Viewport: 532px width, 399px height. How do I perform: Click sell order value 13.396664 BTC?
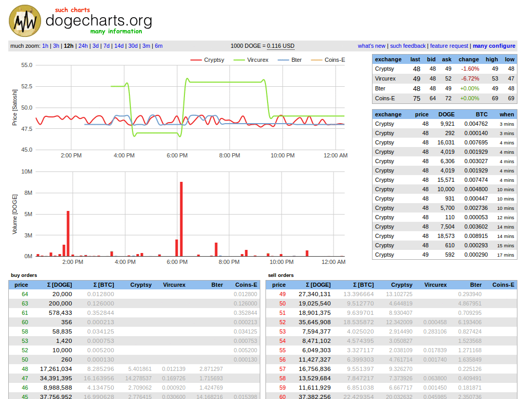pyautogui.click(x=358, y=295)
